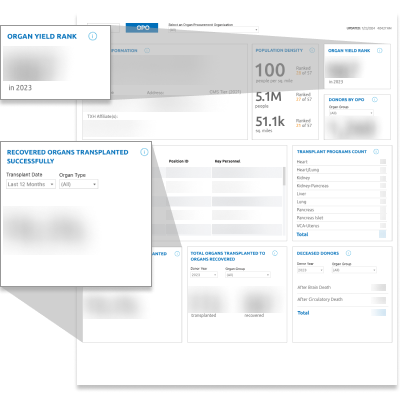Click the After Circulatory Death row
Image resolution: width=400 pixels, height=400 pixels.
pyautogui.click(x=341, y=299)
